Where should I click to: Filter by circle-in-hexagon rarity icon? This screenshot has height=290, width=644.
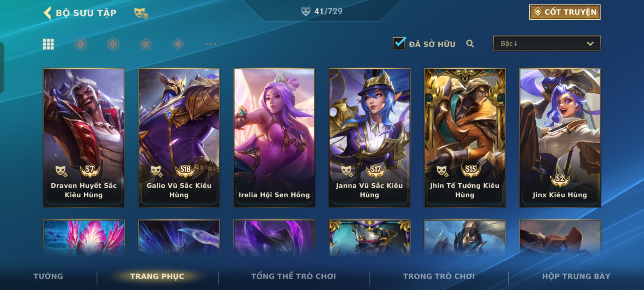tap(81, 44)
